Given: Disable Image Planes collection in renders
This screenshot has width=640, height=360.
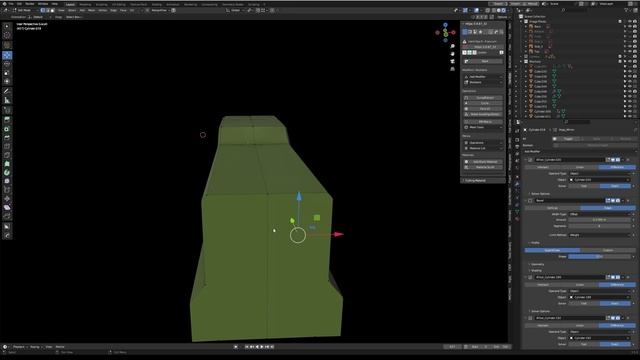Looking at the screenshot, I should 635,21.
